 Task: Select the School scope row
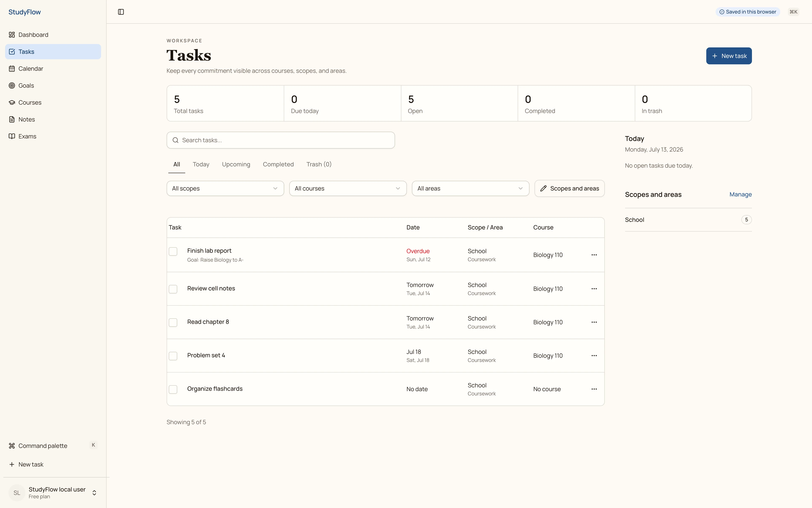click(x=688, y=220)
